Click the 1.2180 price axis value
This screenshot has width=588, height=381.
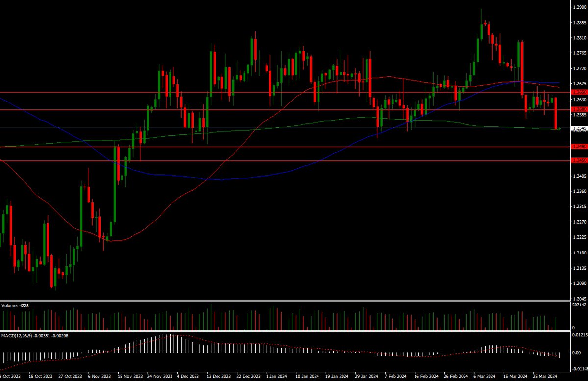[580, 253]
